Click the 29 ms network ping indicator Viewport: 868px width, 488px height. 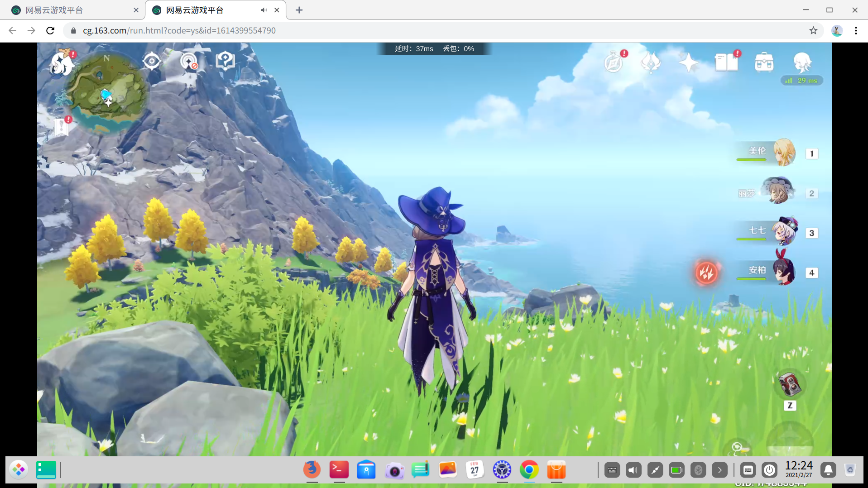[x=802, y=81]
